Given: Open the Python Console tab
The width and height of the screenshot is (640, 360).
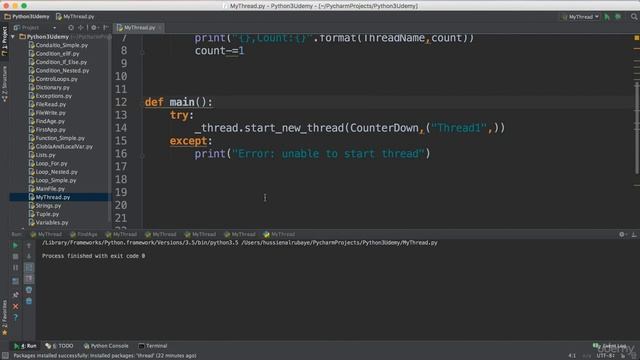Looking at the screenshot, I should click(106, 346).
